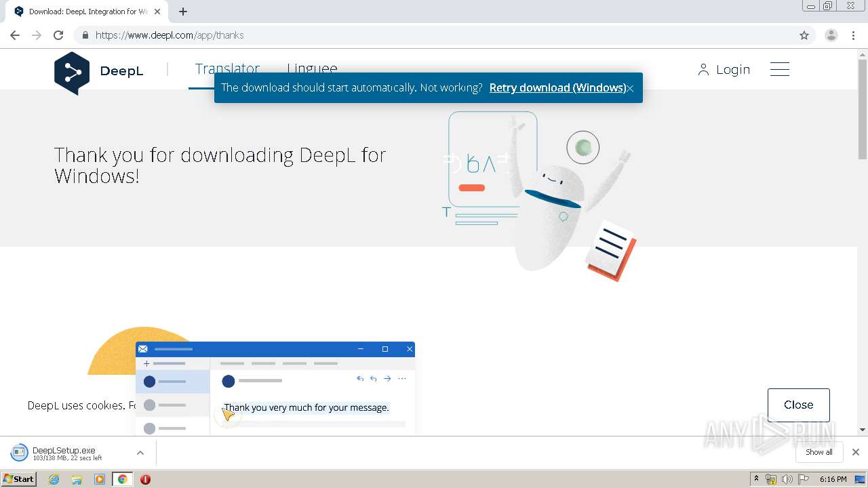Image resolution: width=868 pixels, height=488 pixels.
Task: Bookmark this page with star icon
Action: pyautogui.click(x=804, y=35)
